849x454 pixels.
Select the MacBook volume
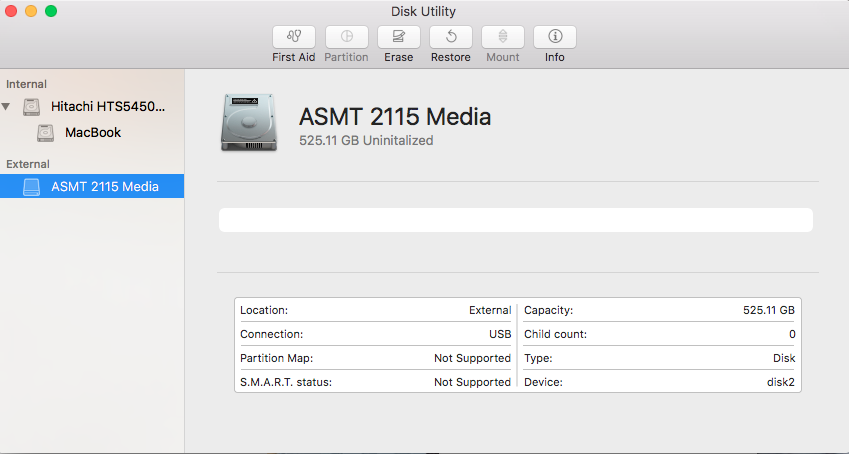pyautogui.click(x=93, y=132)
